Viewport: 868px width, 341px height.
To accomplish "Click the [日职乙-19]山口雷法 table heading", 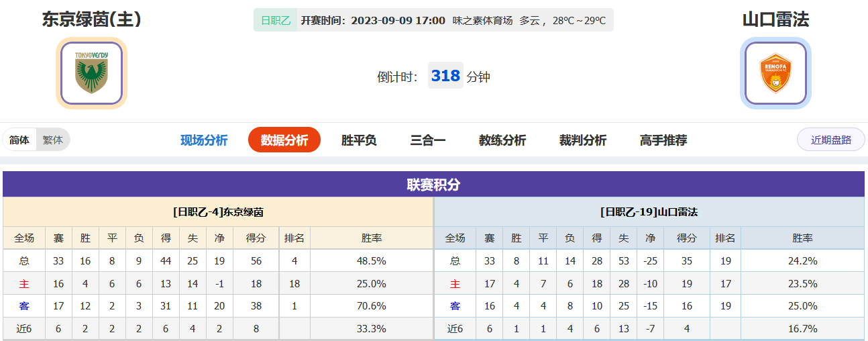I will click(649, 212).
